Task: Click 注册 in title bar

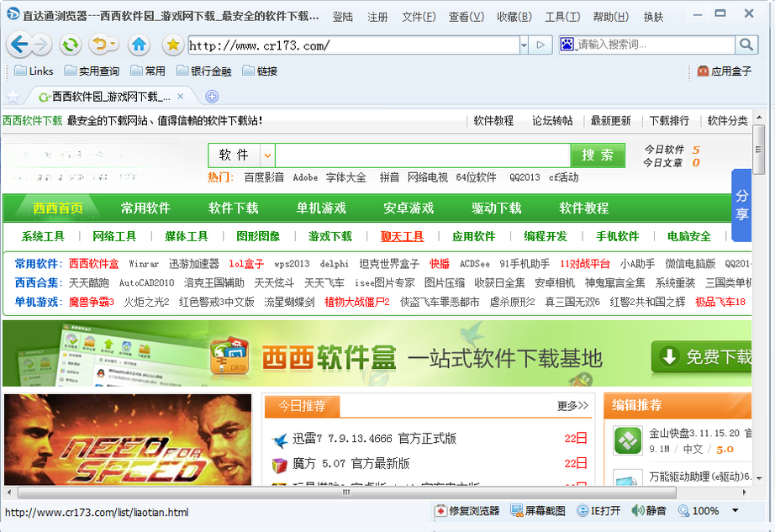Action: [377, 18]
